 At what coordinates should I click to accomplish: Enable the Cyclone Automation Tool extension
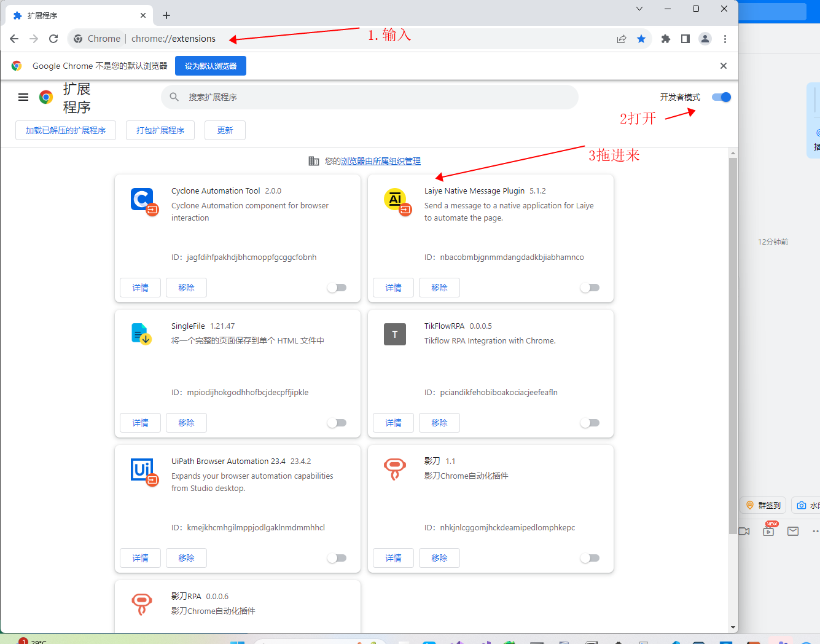click(x=337, y=288)
